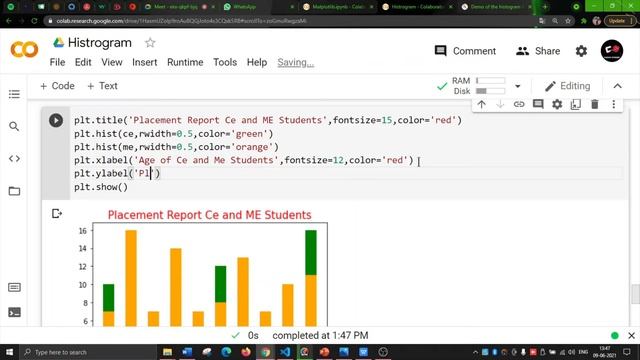640x360 pixels.
Task: Click the Share button
Action: (x=538, y=51)
